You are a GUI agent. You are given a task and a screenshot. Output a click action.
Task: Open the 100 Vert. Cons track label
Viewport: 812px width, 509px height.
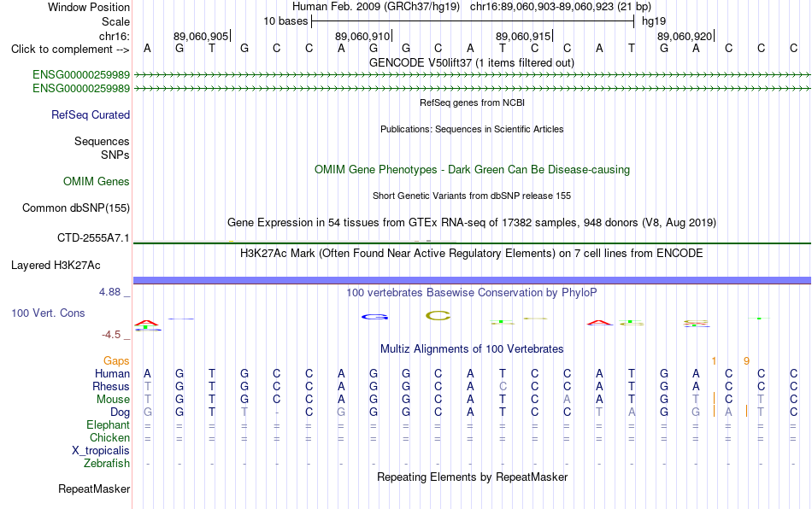click(x=48, y=313)
